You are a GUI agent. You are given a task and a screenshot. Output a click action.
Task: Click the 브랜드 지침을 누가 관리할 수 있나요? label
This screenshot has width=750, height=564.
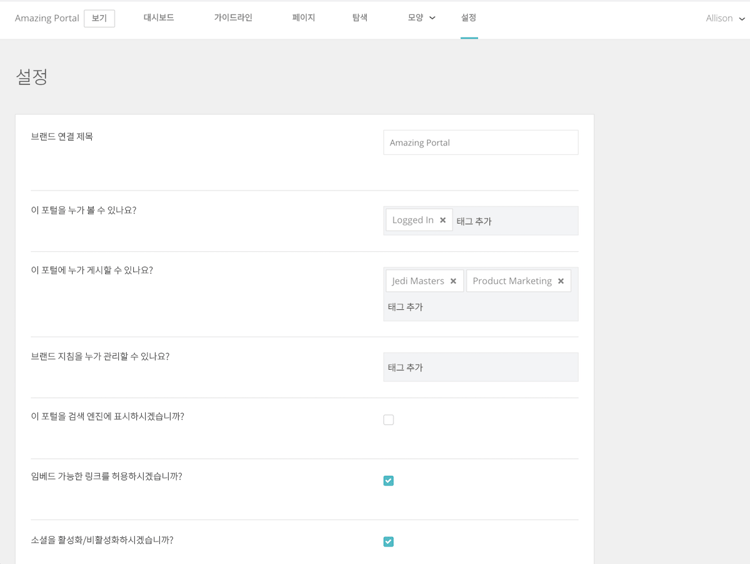click(x=100, y=356)
